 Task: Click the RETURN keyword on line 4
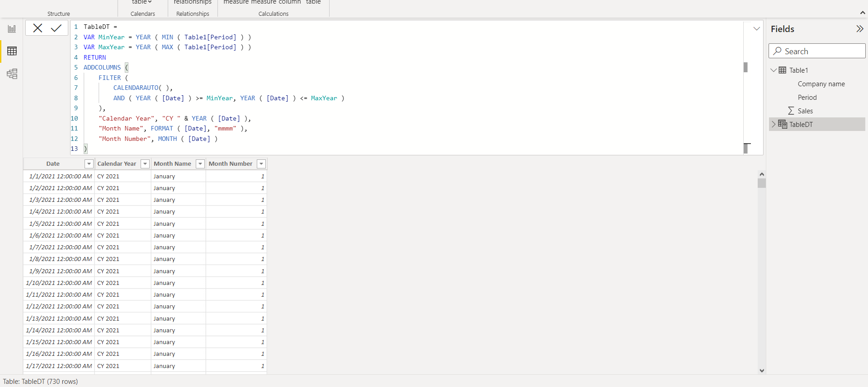click(95, 57)
